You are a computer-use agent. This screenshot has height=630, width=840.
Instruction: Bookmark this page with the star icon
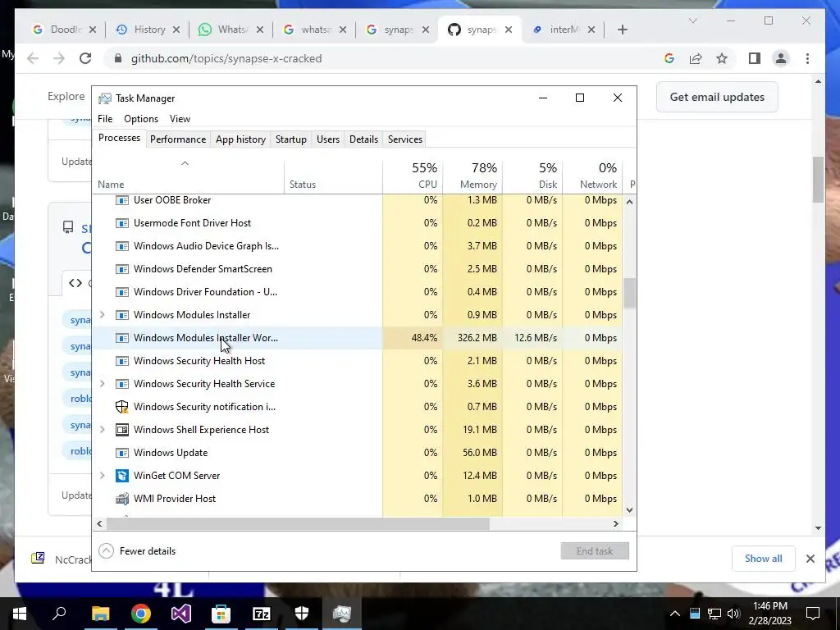(722, 58)
